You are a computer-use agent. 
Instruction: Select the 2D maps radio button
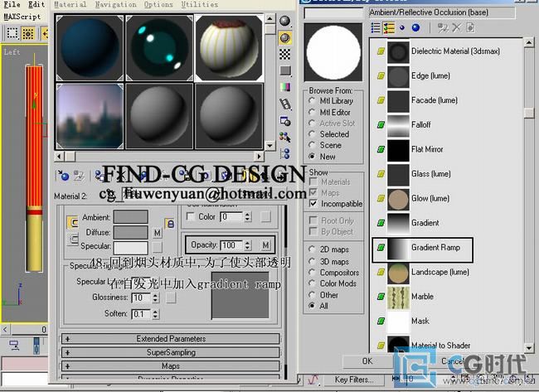[x=312, y=249]
